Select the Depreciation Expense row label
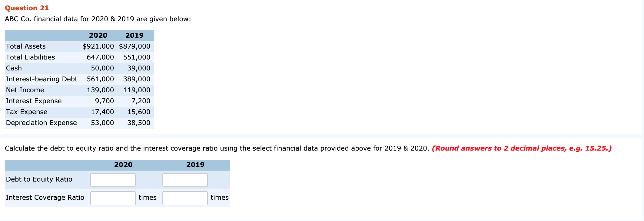Image resolution: width=644 pixels, height=221 pixels. pyautogui.click(x=41, y=123)
